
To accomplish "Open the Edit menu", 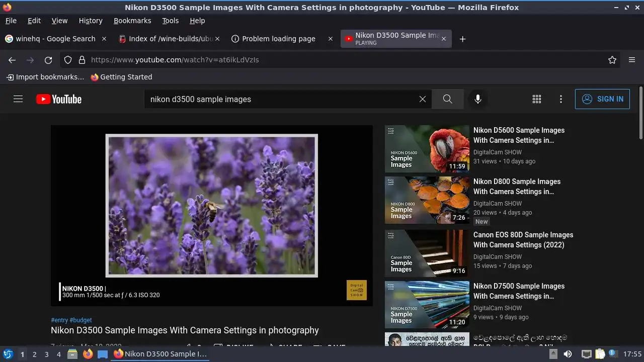I will tap(34, 21).
